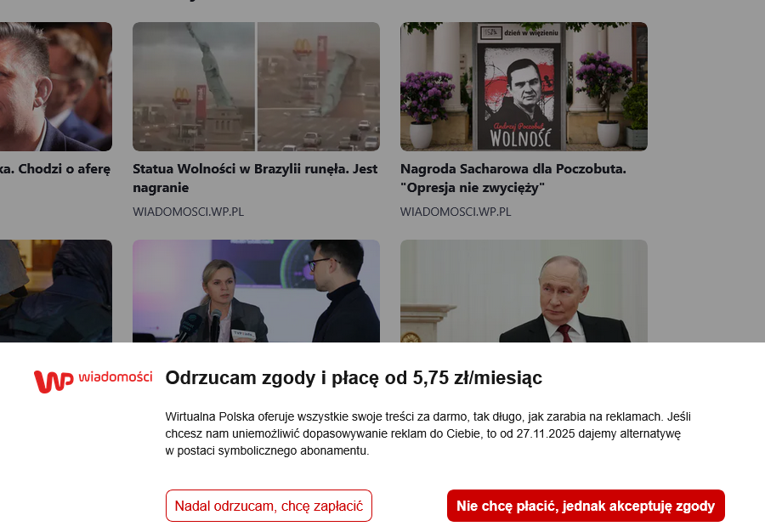Click the 'Odrzucam zgody i płacę' heading
The image size is (765, 532).
click(x=354, y=378)
